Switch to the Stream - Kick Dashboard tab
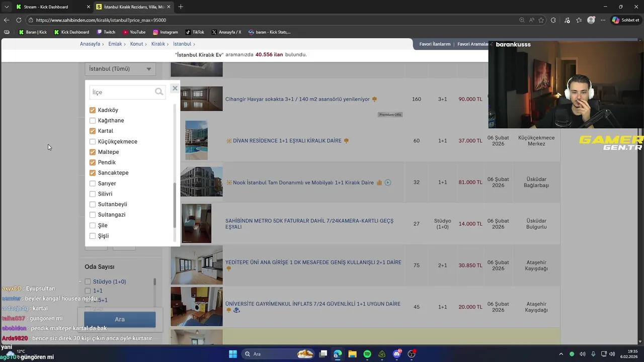Viewport: 644px width, 362px height. [x=49, y=7]
